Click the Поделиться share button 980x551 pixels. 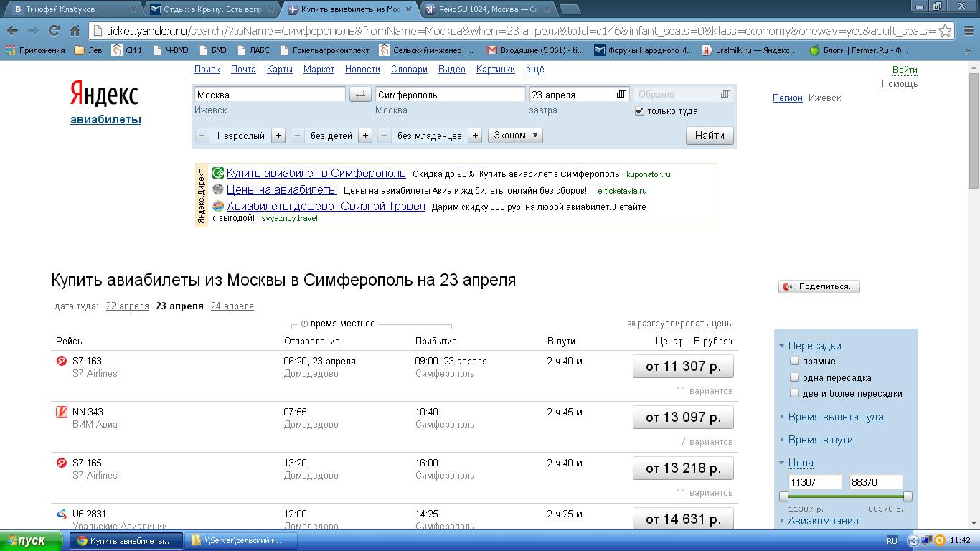819,286
